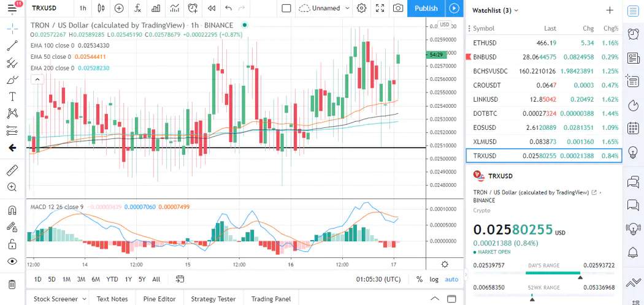Open the indicators fx menu
Image resolution: width=644 pixels, height=305 pixels.
pyautogui.click(x=138, y=8)
